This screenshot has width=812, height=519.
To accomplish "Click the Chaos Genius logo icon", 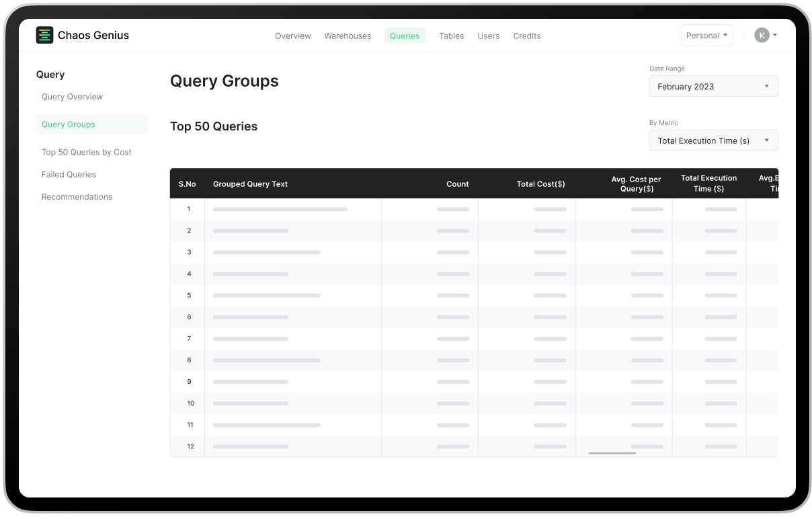I will pyautogui.click(x=44, y=35).
